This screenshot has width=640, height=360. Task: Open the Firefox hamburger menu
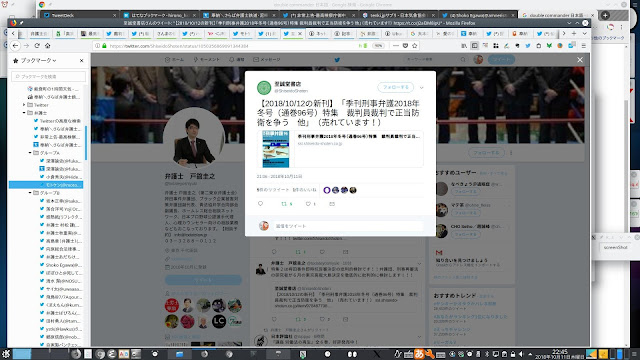[584, 46]
